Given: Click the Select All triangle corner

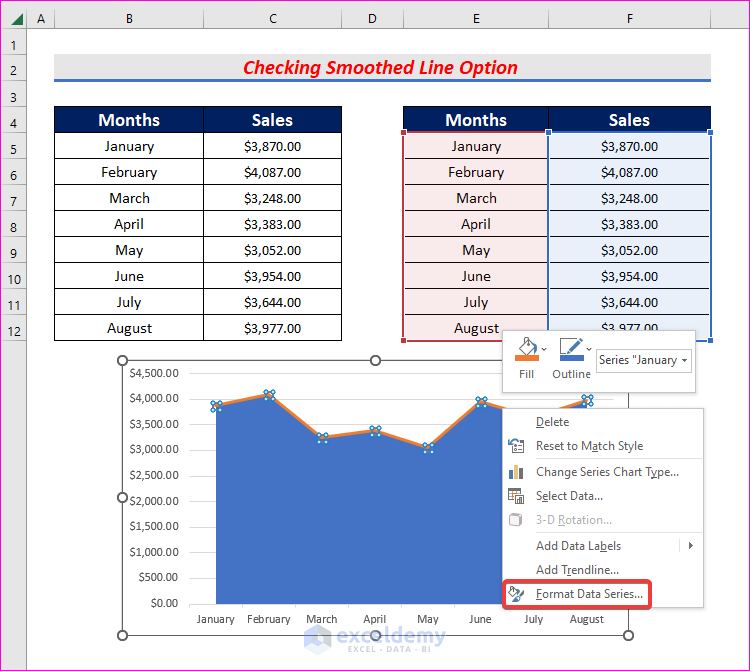Looking at the screenshot, I should pyautogui.click(x=18, y=20).
